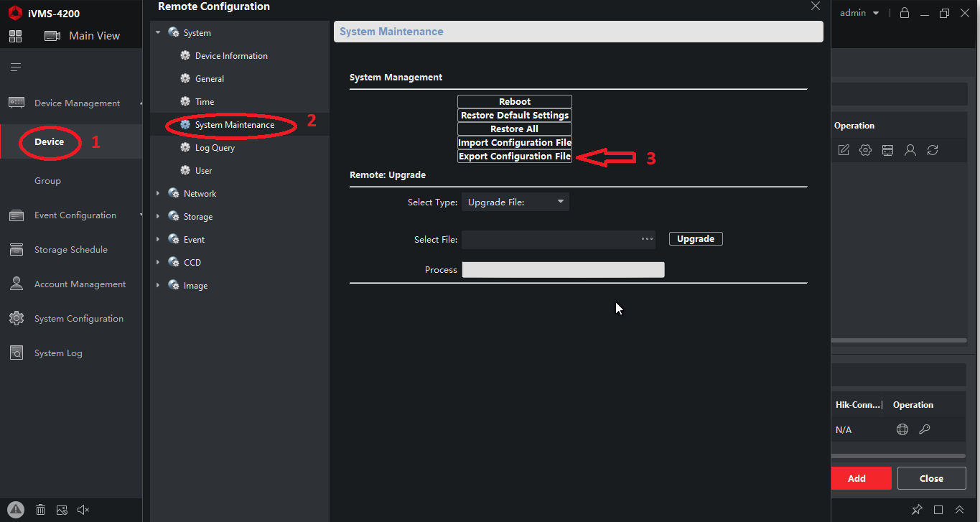Click the image-disabled icon in the status bar

tap(62, 510)
